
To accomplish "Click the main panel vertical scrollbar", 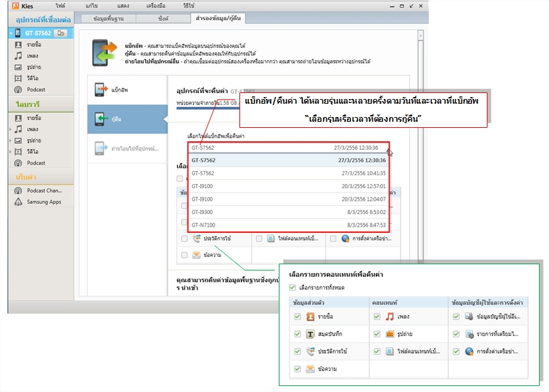I will coord(421,151).
